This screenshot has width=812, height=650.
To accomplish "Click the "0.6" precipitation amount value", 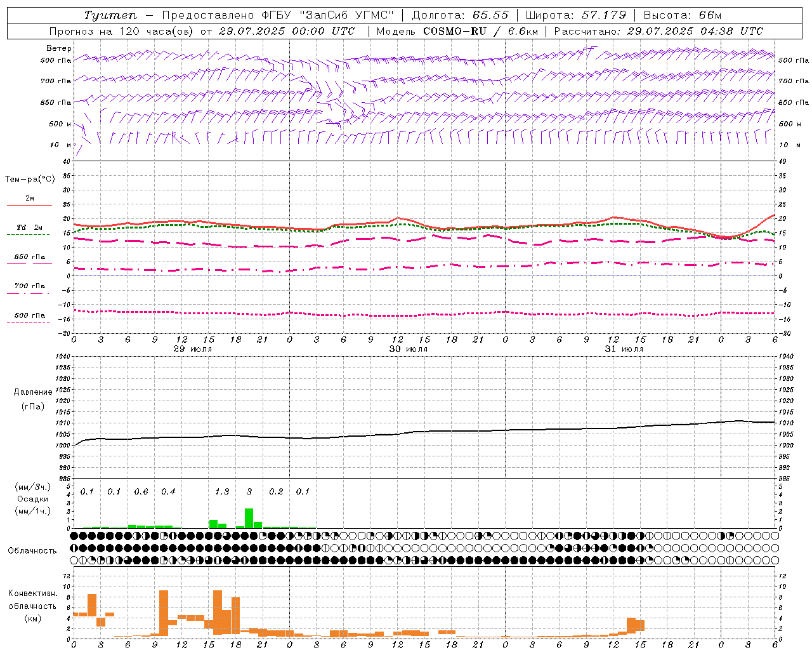I will (x=141, y=492).
